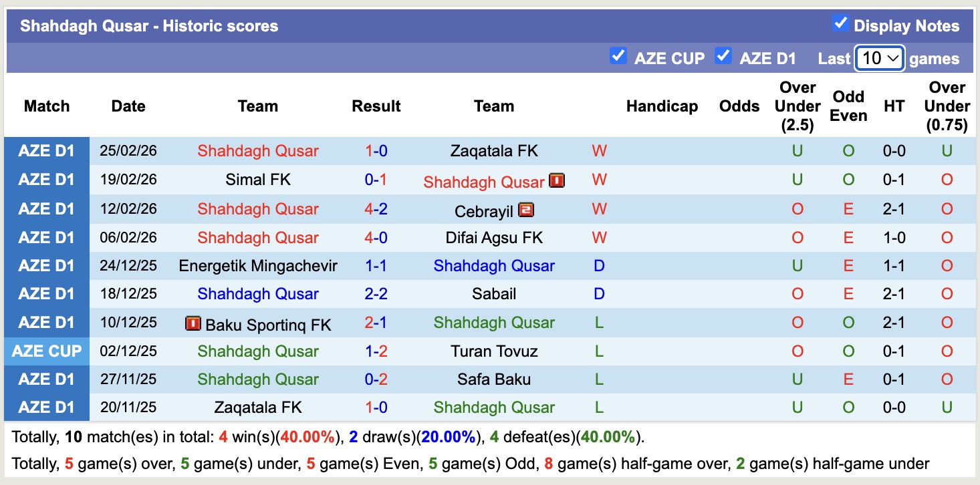Click the AZE D1 badge on the 20/11 row
This screenshot has width=980, height=485.
coord(46,408)
